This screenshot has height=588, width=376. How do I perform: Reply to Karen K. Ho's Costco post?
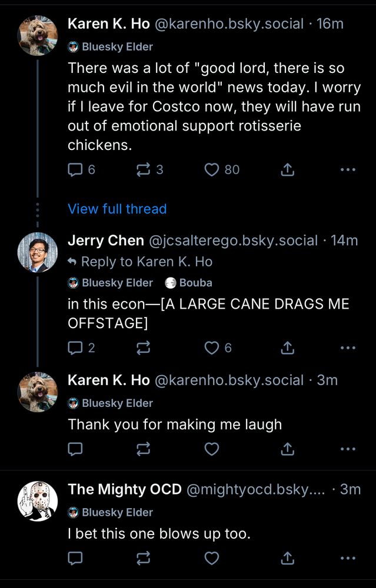tap(75, 169)
